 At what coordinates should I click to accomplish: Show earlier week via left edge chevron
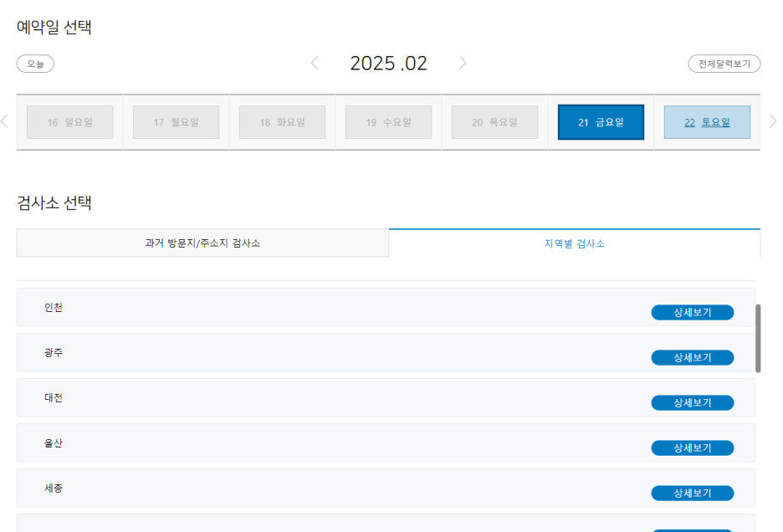pyautogui.click(x=4, y=121)
